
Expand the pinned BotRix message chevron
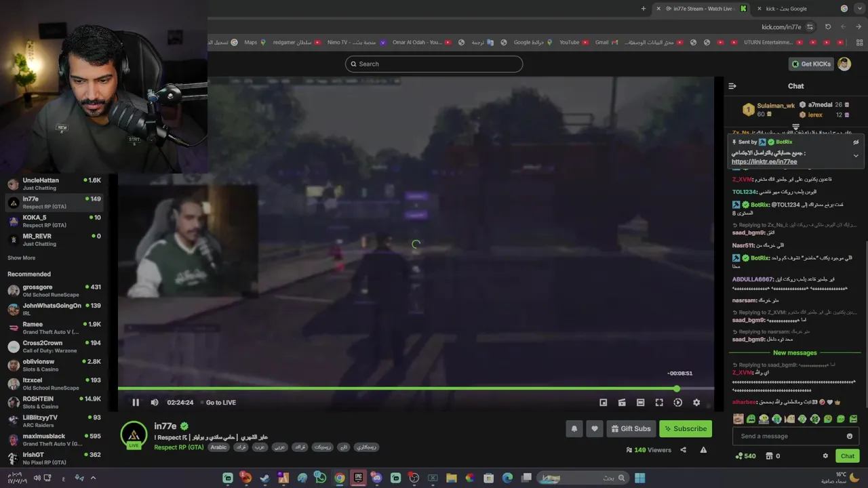(x=856, y=155)
